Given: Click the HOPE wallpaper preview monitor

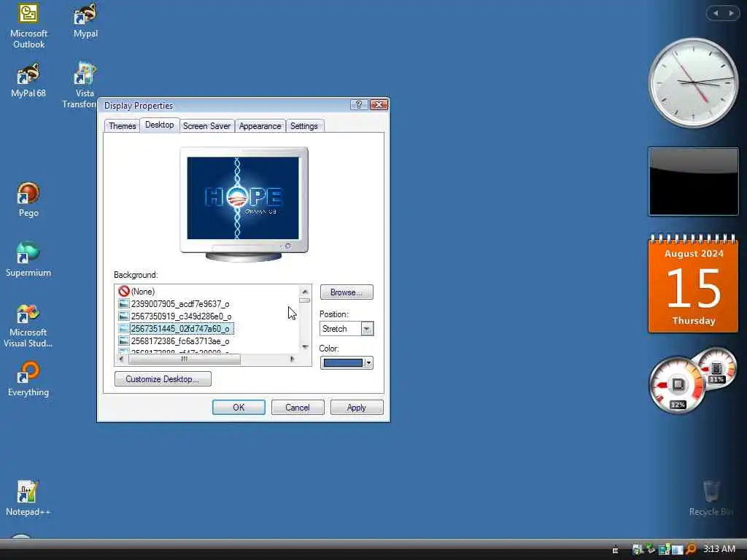Looking at the screenshot, I should 244,204.
